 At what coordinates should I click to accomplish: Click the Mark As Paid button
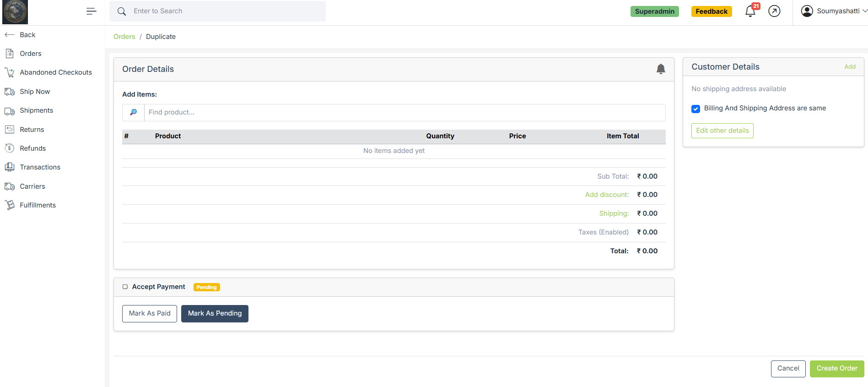[x=149, y=314]
